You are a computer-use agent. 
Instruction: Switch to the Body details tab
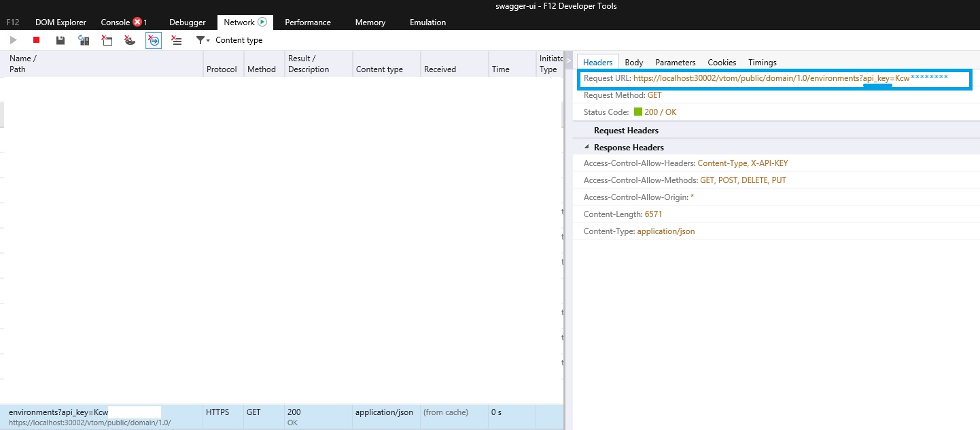[x=634, y=62]
